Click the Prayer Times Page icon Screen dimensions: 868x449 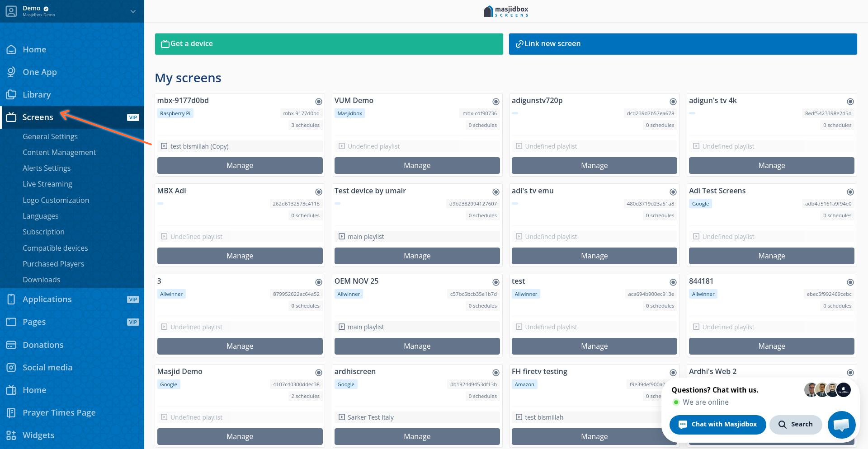coord(12,412)
